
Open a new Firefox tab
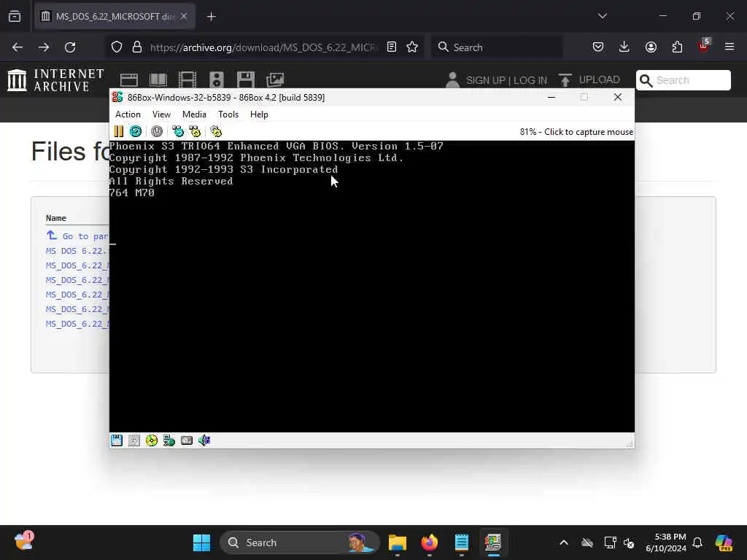tap(211, 17)
